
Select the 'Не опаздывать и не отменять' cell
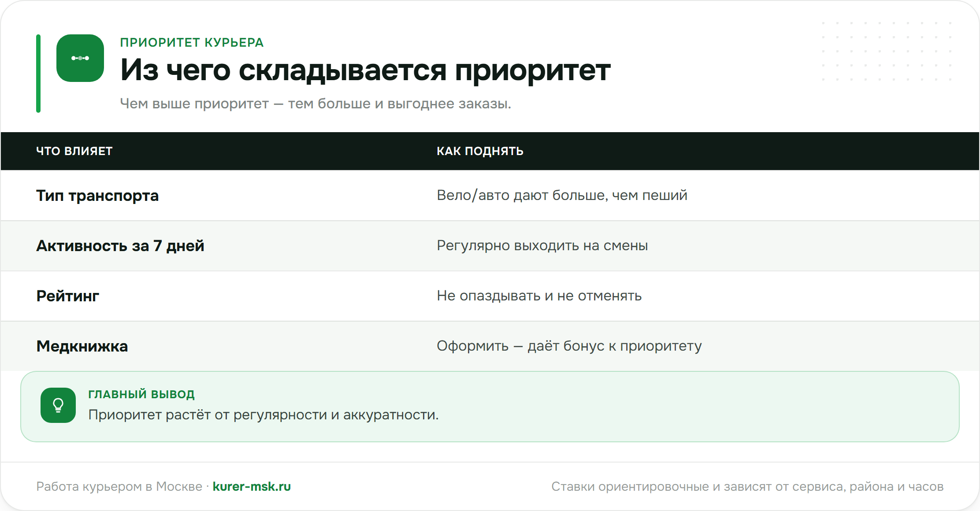pyautogui.click(x=539, y=296)
